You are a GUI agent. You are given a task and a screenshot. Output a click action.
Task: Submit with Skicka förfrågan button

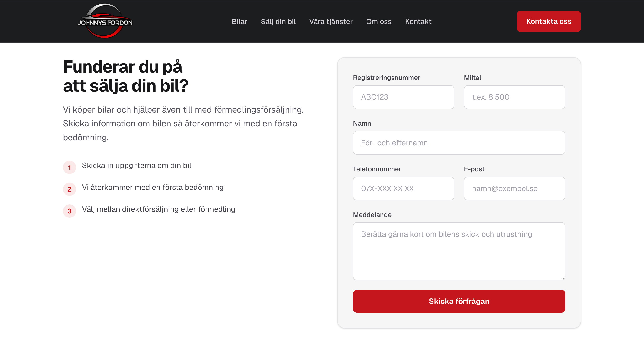point(459,301)
